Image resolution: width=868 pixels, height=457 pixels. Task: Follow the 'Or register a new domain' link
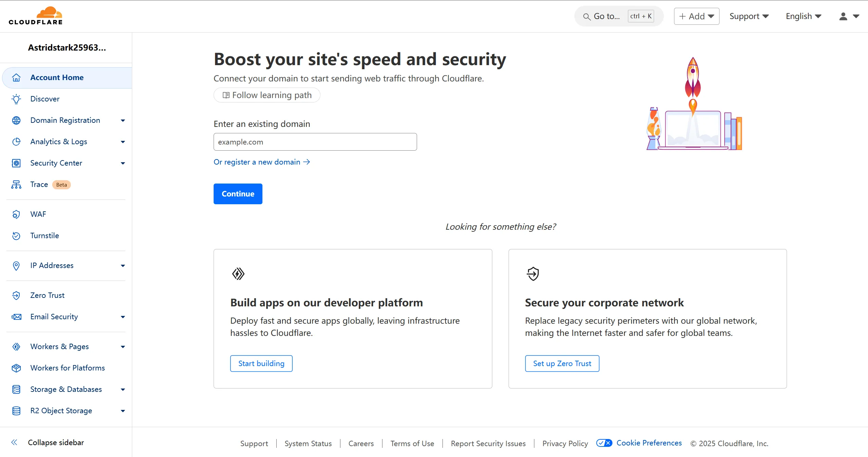click(x=261, y=162)
